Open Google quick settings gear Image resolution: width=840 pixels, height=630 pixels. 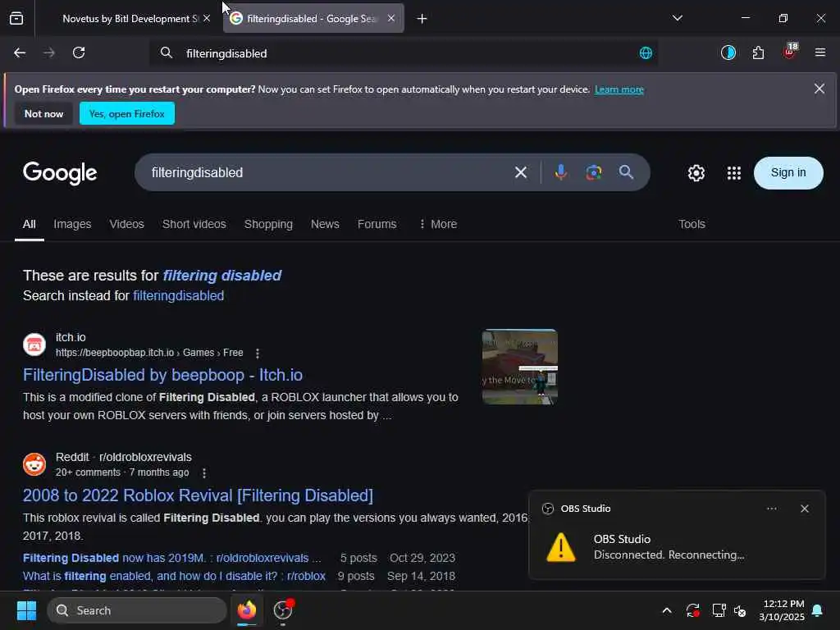(x=696, y=173)
